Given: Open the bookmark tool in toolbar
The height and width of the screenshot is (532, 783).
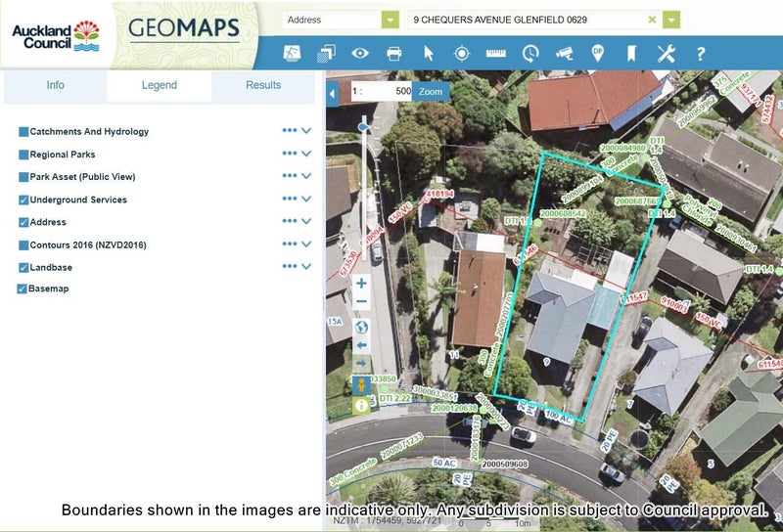Looking at the screenshot, I should 631,53.
